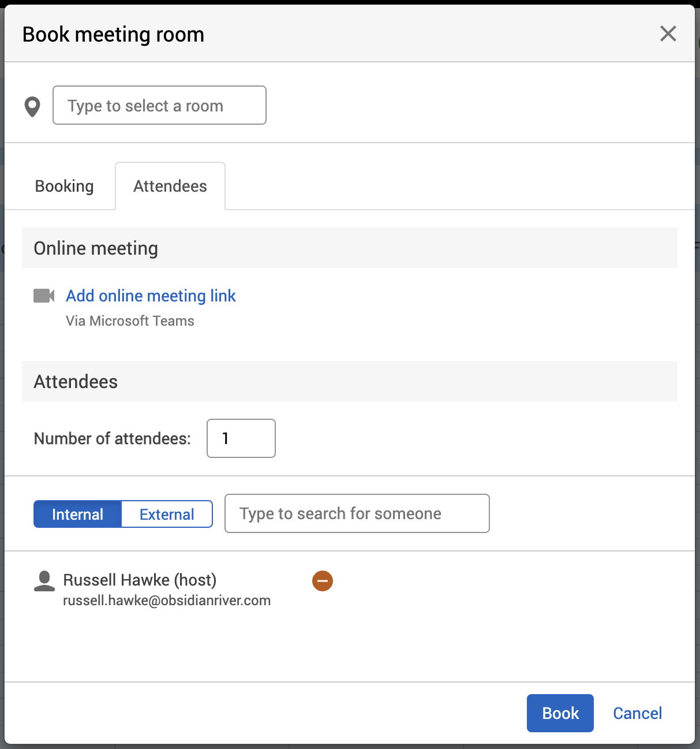The height and width of the screenshot is (749, 700).
Task: Click the Russell Hawke (host) name
Action: (140, 580)
